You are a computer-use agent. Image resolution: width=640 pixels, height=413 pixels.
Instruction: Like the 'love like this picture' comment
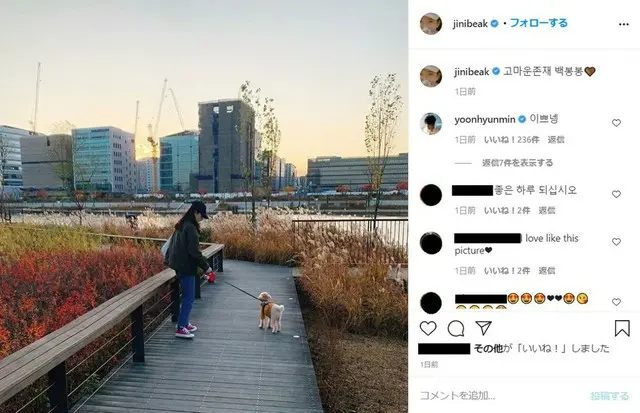tap(616, 242)
